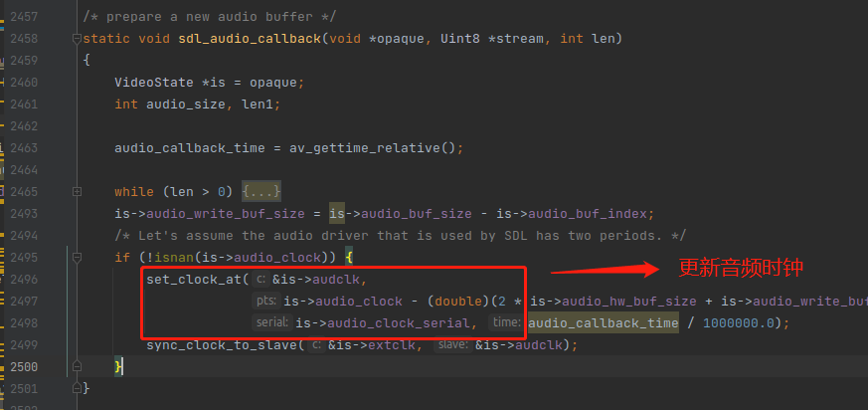The image size is (868, 410).
Task: Click the sync_clock_to_slave function call
Action: click(x=221, y=344)
